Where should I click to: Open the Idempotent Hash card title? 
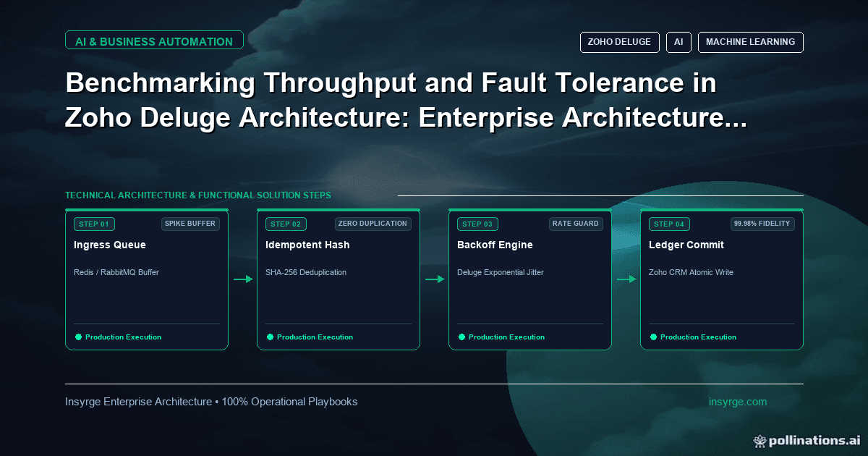click(307, 245)
